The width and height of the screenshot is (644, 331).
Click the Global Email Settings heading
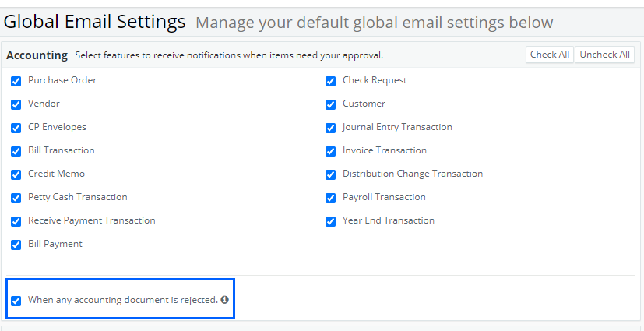[x=96, y=21]
